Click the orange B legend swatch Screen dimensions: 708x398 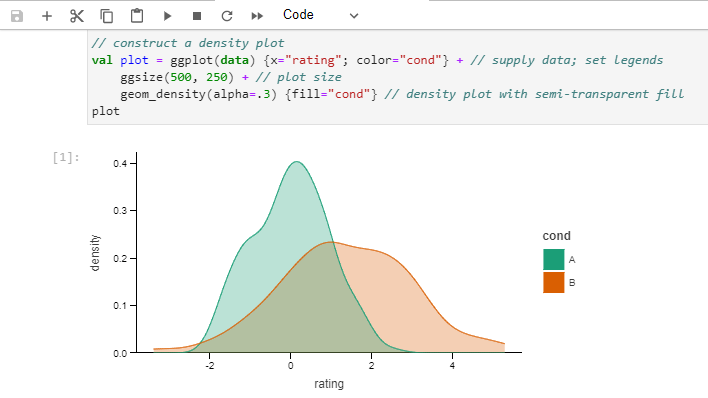(x=554, y=282)
